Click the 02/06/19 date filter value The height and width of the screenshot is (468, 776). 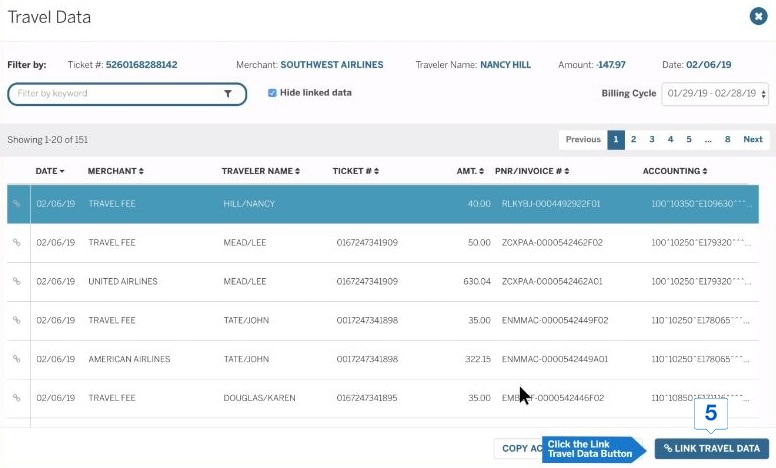tap(709, 65)
